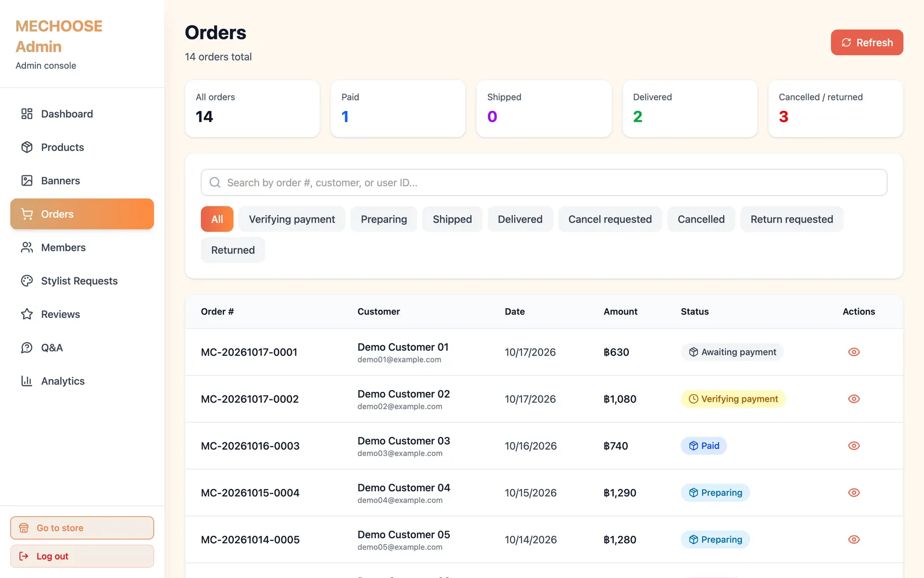The image size is (924, 578).
Task: Click amount ฿1,080
Action: coord(620,399)
